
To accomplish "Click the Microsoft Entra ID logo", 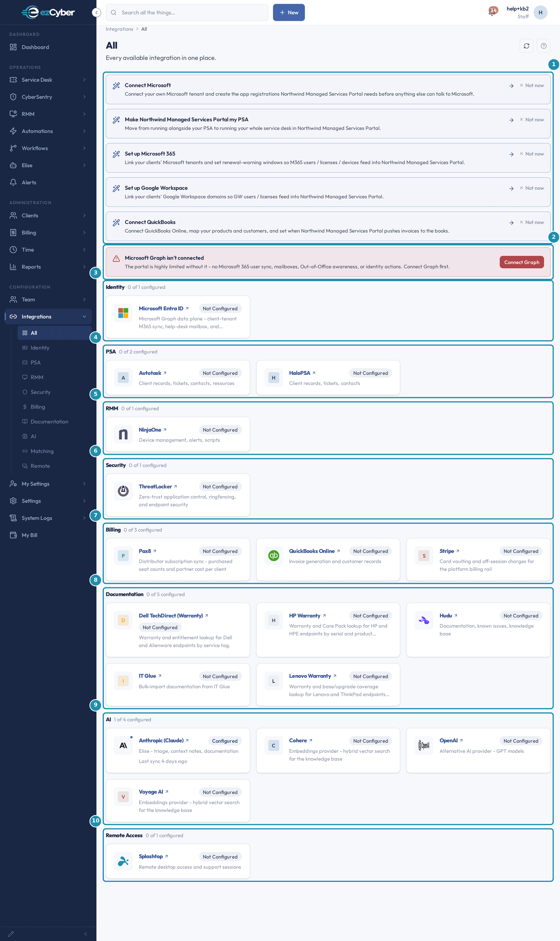I will 123,313.
